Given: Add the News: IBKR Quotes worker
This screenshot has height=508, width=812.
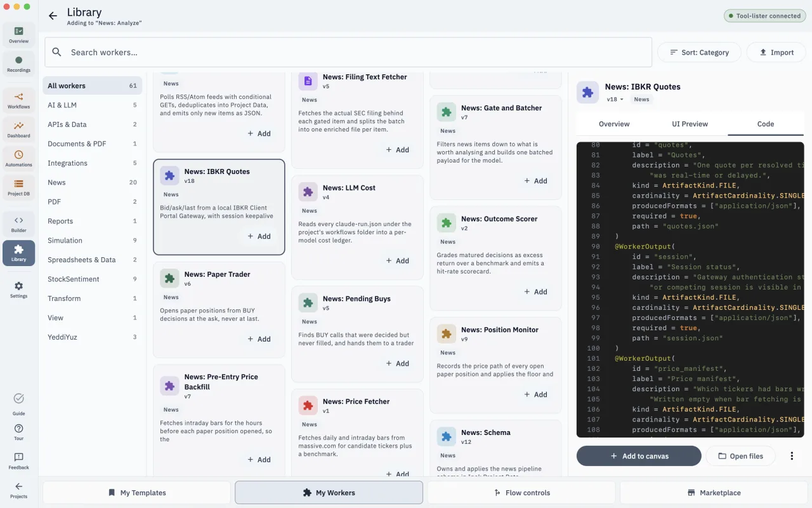Looking at the screenshot, I should pyautogui.click(x=259, y=236).
